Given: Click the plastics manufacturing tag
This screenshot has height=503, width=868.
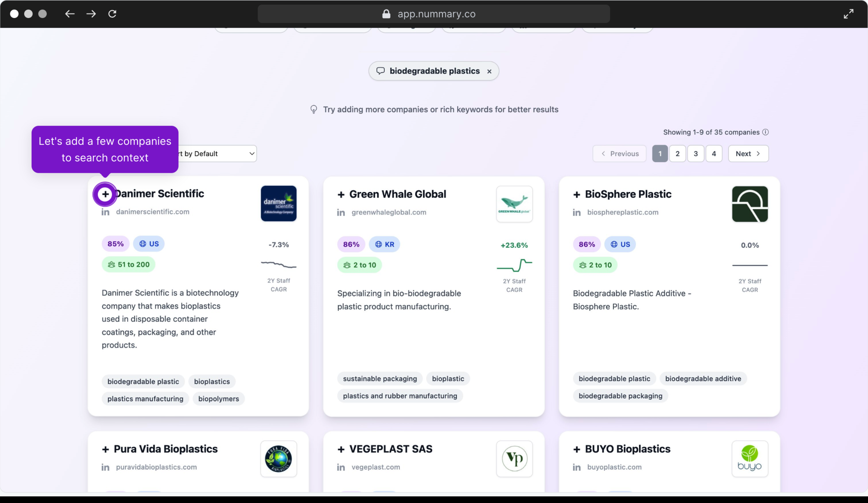Looking at the screenshot, I should pos(145,399).
